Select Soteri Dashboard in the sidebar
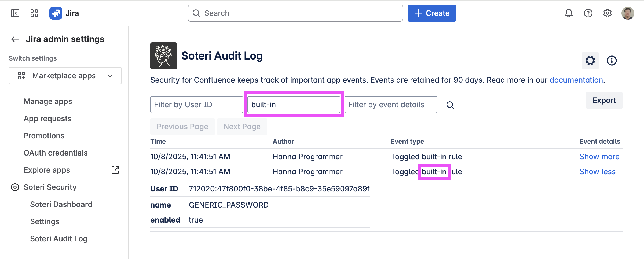The width and height of the screenshot is (644, 259). click(x=61, y=204)
